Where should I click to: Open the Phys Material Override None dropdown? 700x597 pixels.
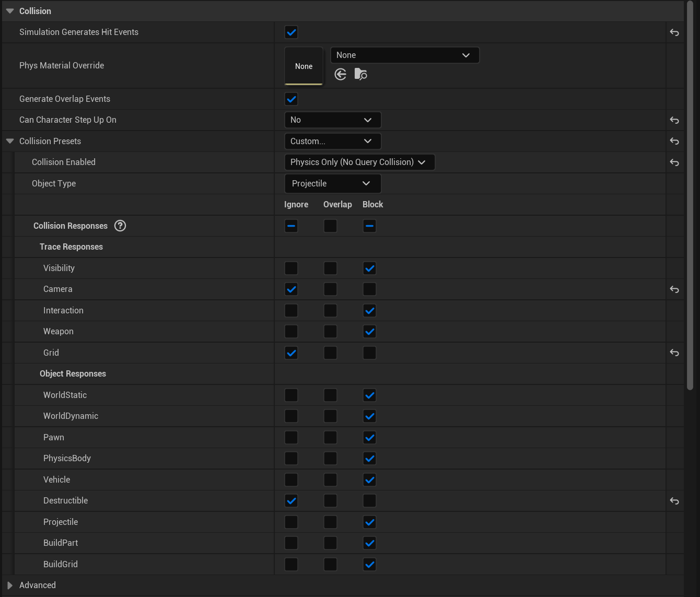click(x=404, y=55)
